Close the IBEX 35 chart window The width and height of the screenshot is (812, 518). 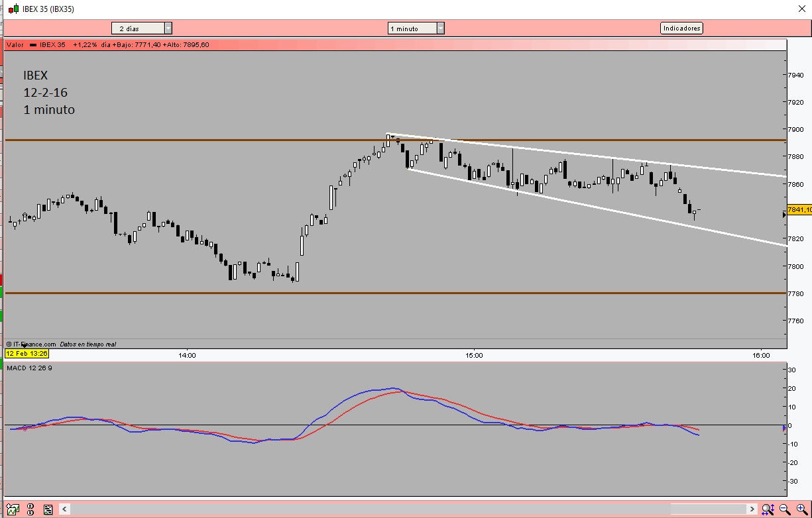click(801, 9)
